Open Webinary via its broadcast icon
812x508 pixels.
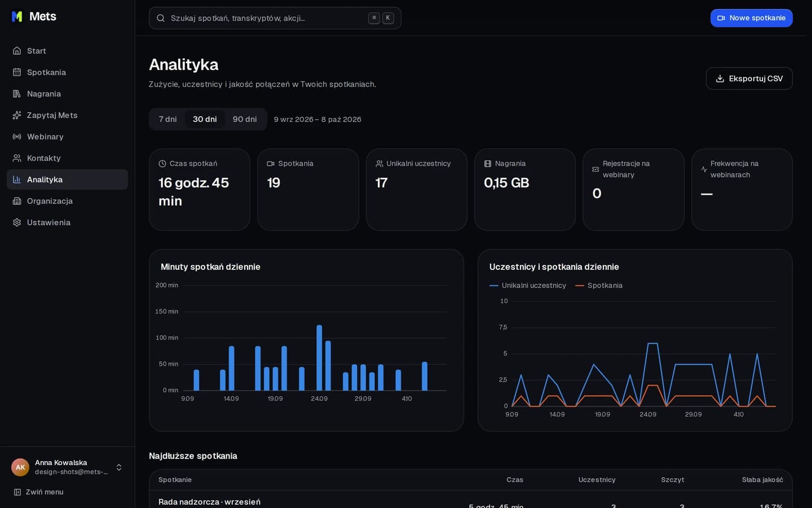17,137
